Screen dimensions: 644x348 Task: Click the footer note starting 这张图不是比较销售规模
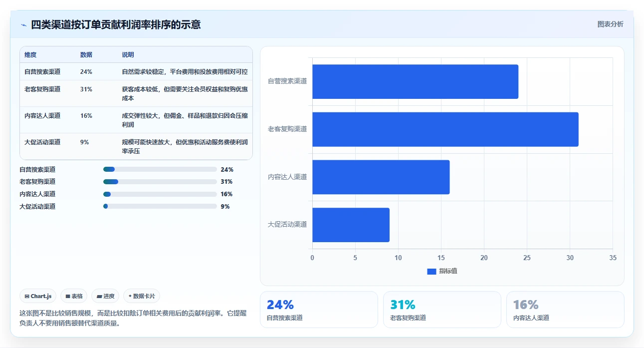click(133, 318)
